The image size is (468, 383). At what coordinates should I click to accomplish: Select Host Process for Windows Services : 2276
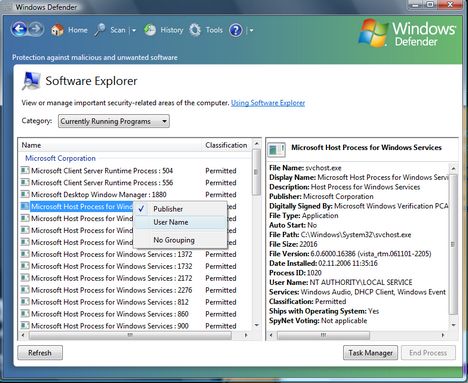pyautogui.click(x=112, y=290)
